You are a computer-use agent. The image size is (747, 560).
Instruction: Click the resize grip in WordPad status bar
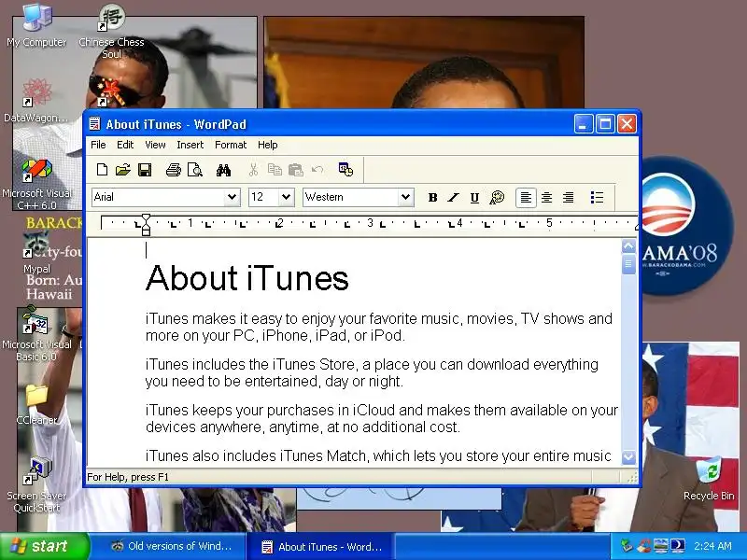(632, 478)
